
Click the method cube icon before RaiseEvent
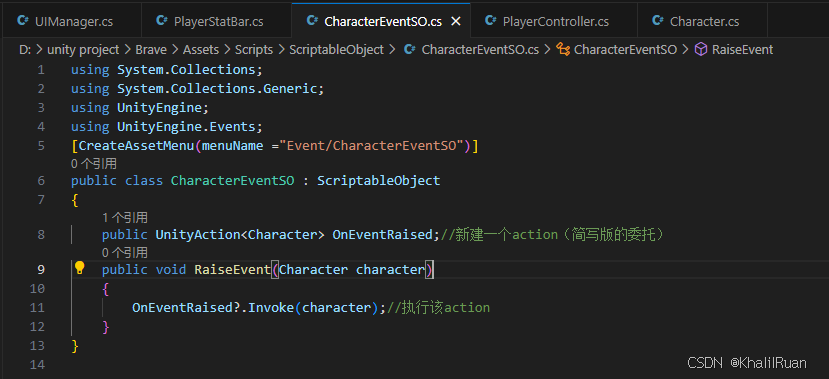[x=701, y=50]
